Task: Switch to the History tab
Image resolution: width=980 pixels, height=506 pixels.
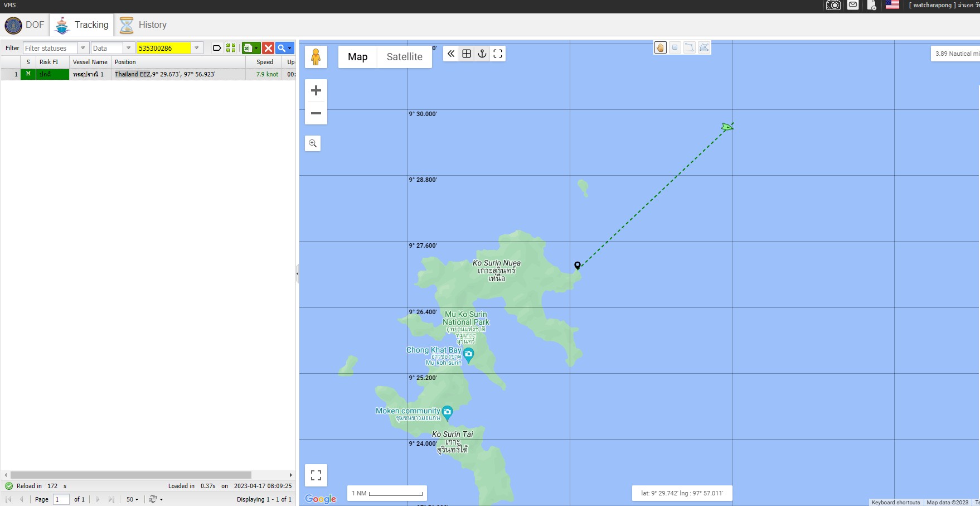Action: click(x=143, y=25)
